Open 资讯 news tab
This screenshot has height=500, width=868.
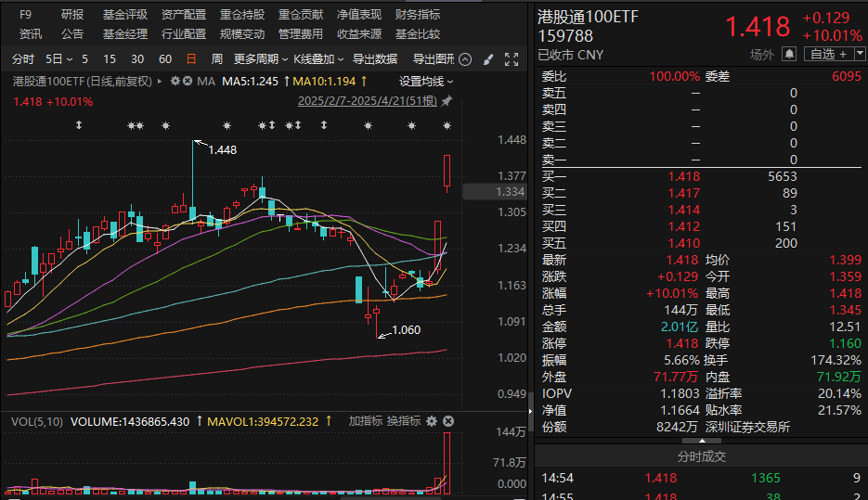(31, 34)
